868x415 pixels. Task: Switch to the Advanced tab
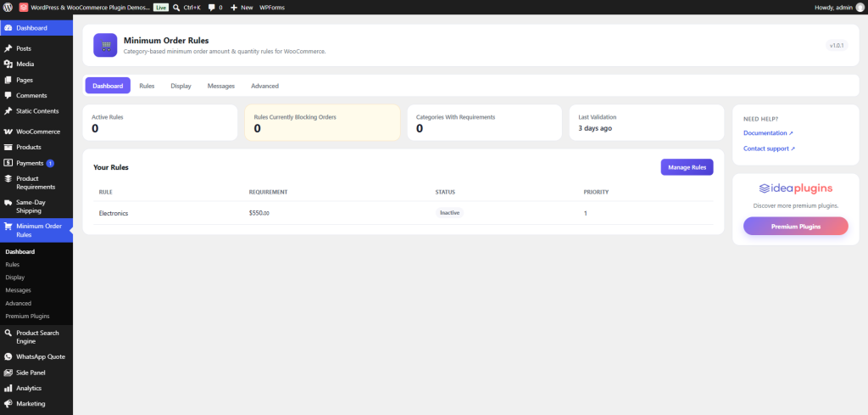pyautogui.click(x=264, y=86)
